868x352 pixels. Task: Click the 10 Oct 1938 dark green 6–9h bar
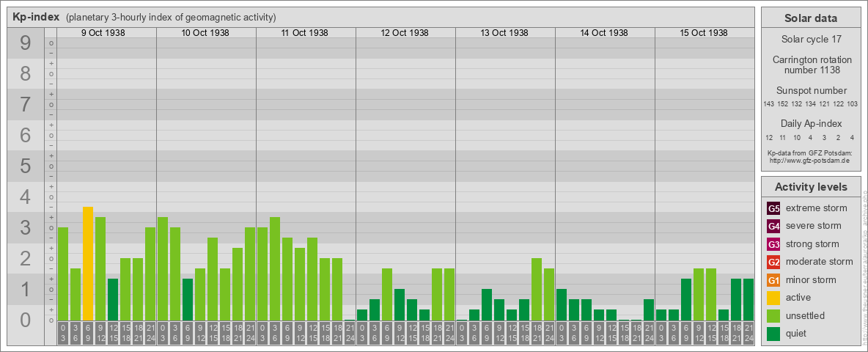[188, 299]
